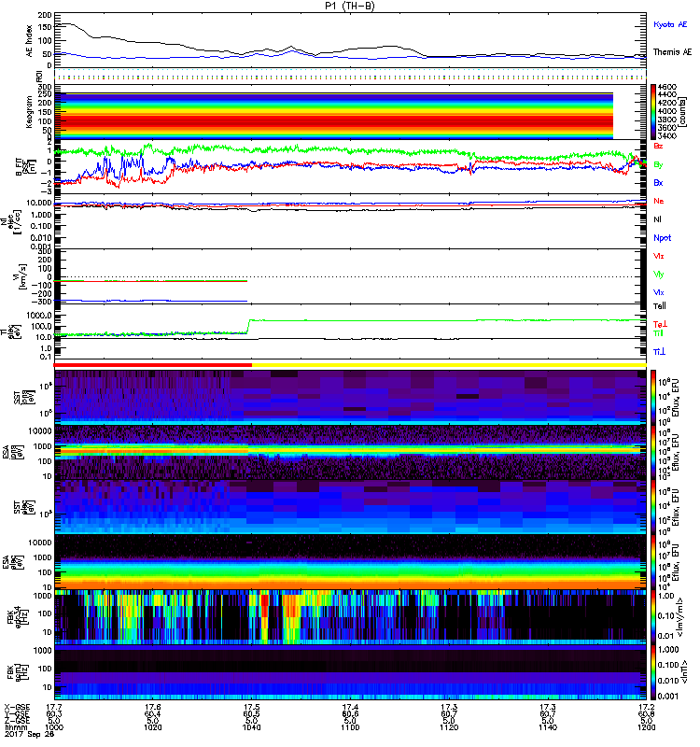Click the Viy velocity legend label

[x=659, y=274]
